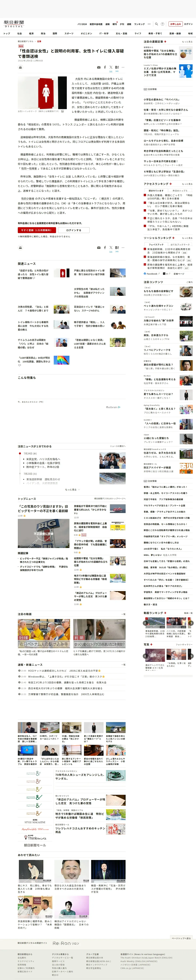Open パリ2024 link in header
196x980 pixels.
coord(82,24)
